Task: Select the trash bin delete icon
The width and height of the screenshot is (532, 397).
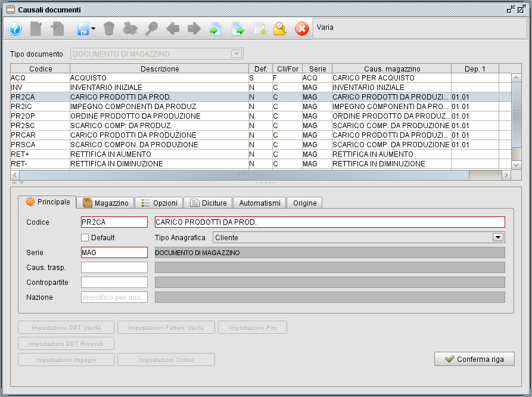Action: pyautogui.click(x=110, y=29)
